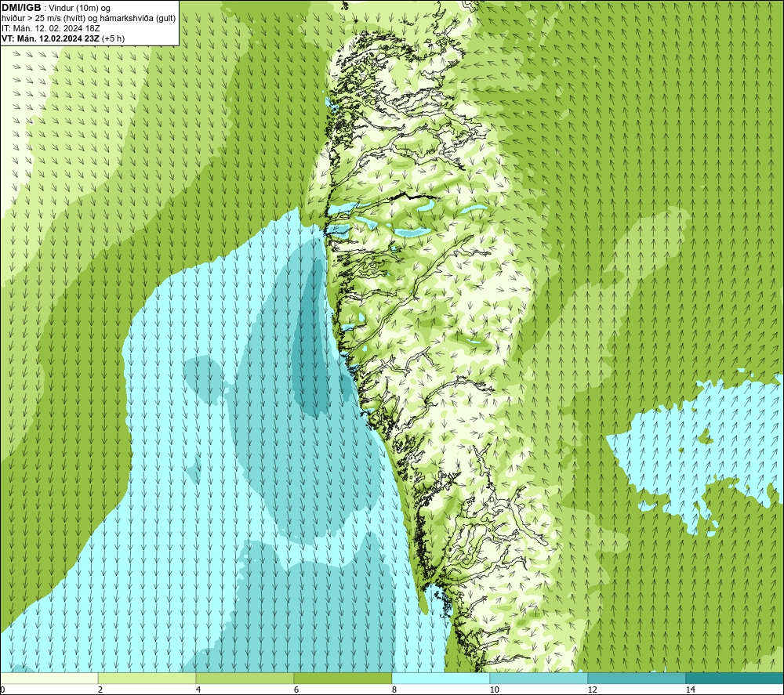The image size is (784, 695).
Task: Click the 10–12 m/s turquoise scale swatch
Action: (x=539, y=678)
